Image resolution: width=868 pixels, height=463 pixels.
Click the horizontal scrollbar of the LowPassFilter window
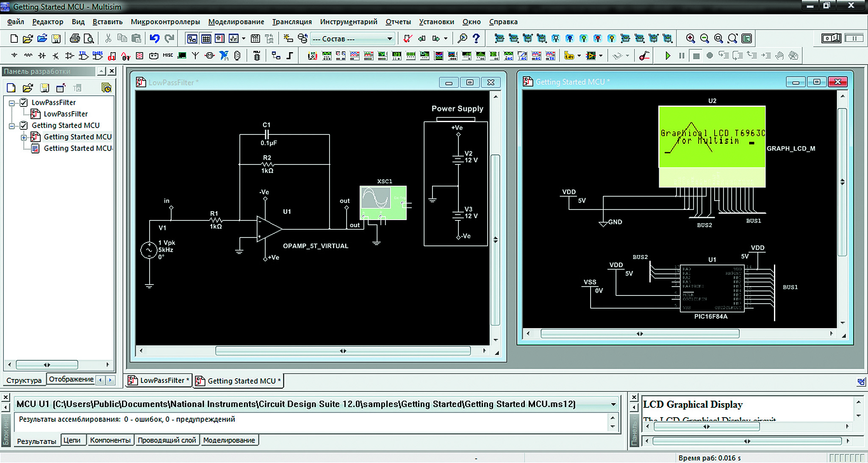pos(342,351)
